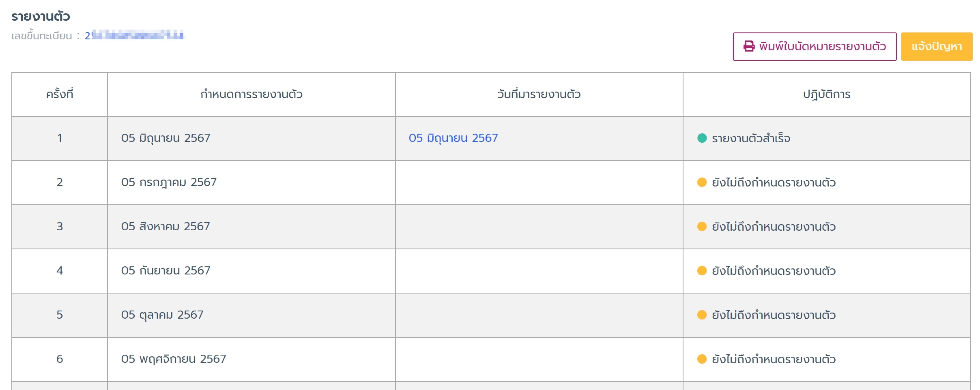Open the blurred registration number link
Image resolution: width=980 pixels, height=390 pixels.
coord(134,36)
